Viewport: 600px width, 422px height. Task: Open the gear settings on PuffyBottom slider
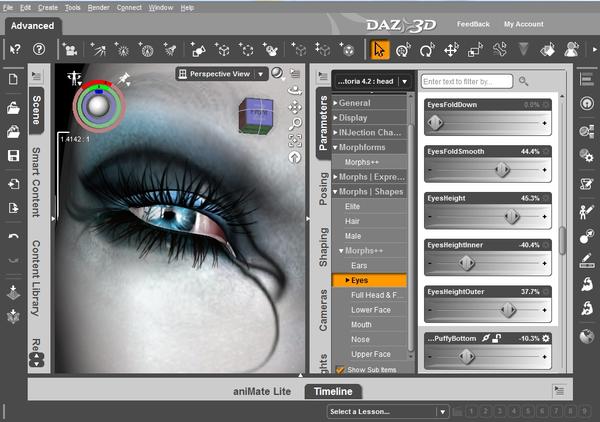546,338
